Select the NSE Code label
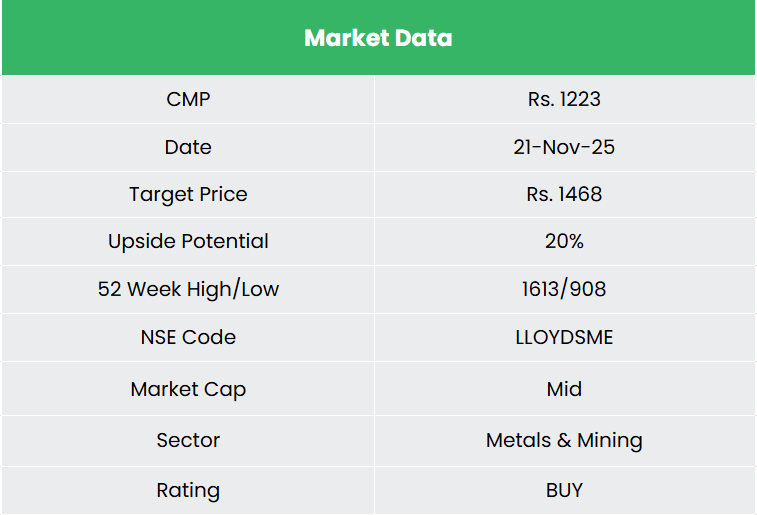This screenshot has width=757, height=515. (x=188, y=337)
